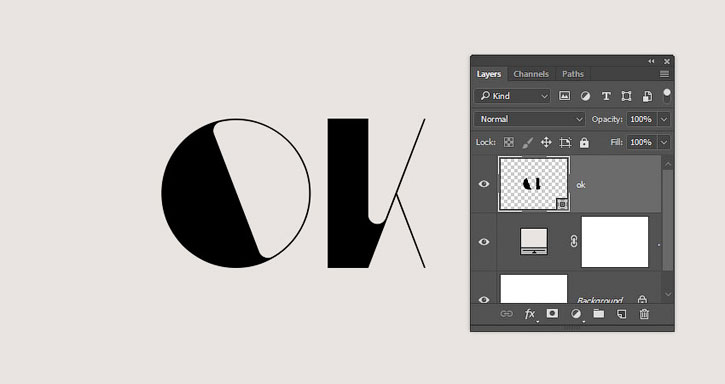The image size is (725, 384).
Task: Lock image pixels with brush icon
Action: (527, 142)
